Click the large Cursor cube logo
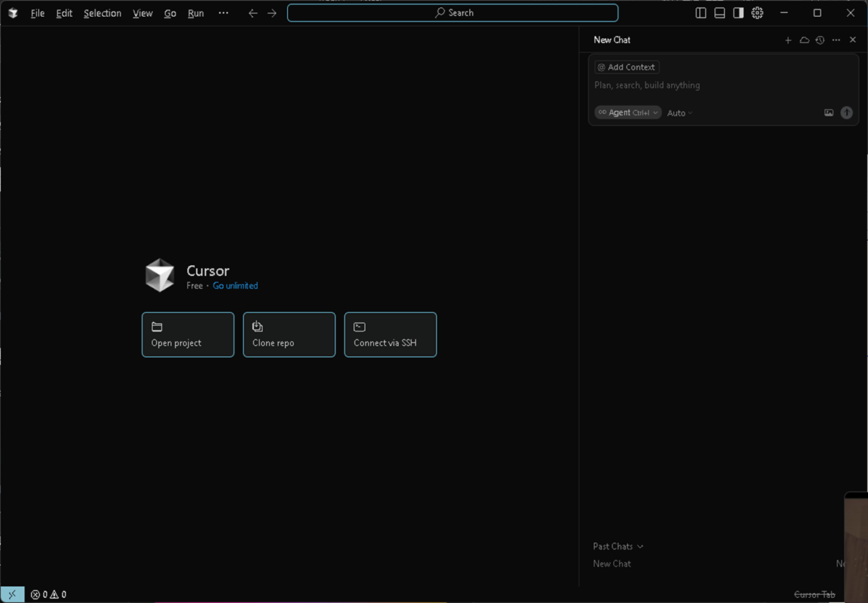This screenshot has height=603, width=868. click(x=160, y=275)
